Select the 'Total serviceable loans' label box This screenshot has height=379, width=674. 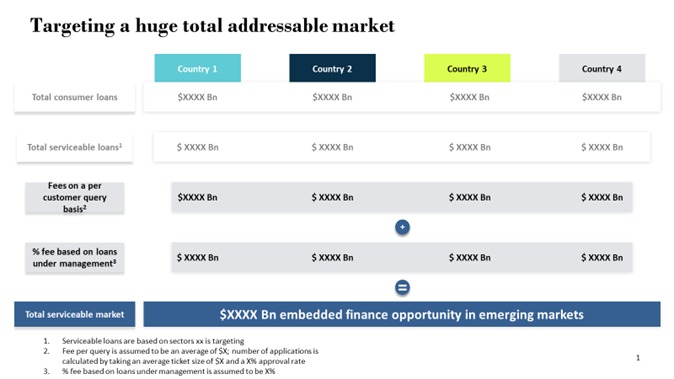click(x=75, y=148)
